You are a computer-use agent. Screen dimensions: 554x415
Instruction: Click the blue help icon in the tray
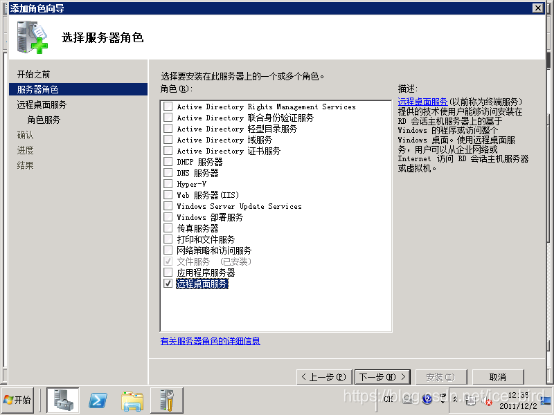[x=427, y=399]
